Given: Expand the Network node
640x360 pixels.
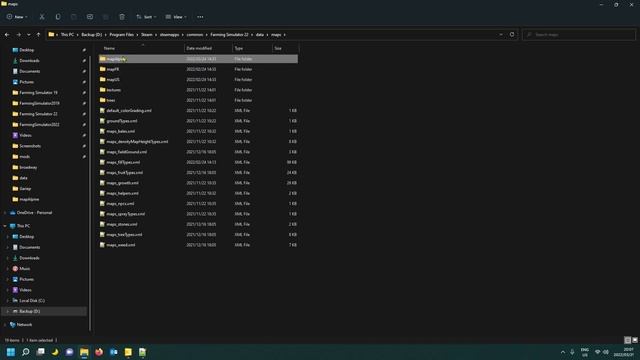Looking at the screenshot, I should point(5,324).
